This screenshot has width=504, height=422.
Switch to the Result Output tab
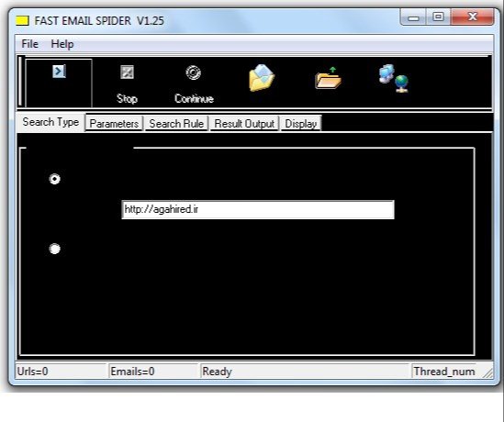244,124
